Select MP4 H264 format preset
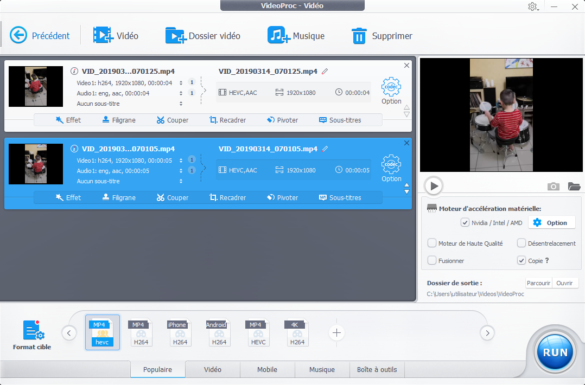The height and width of the screenshot is (385, 585). coord(141,332)
